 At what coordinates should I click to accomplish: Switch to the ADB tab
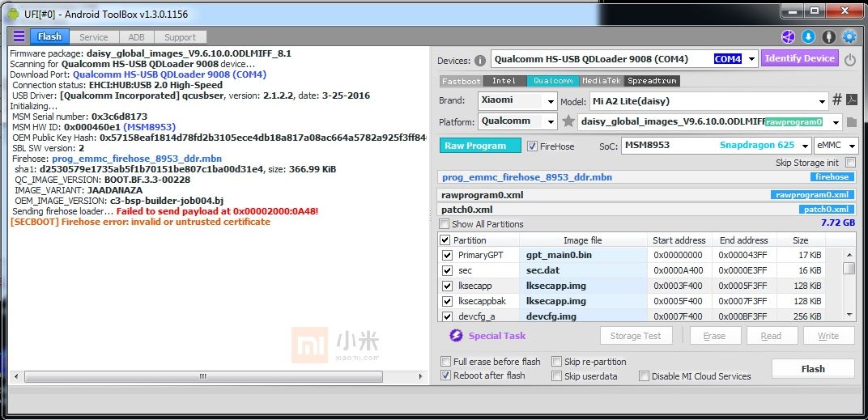click(x=136, y=37)
